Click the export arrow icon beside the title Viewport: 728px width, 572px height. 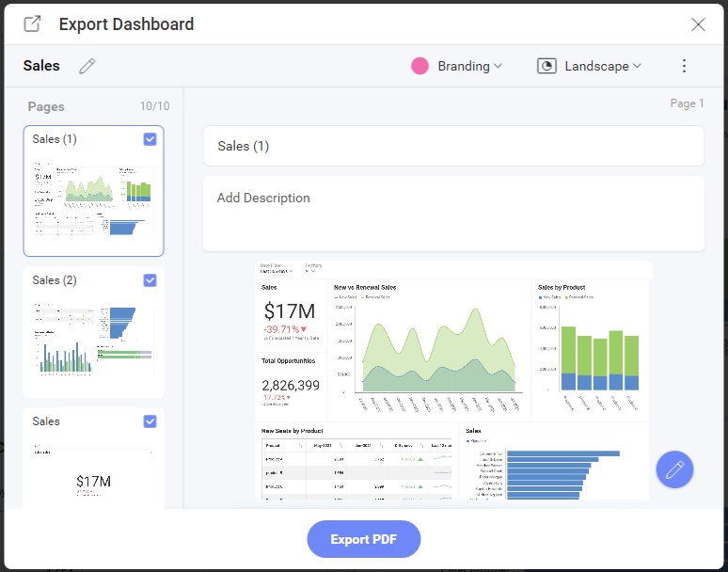coord(32,24)
